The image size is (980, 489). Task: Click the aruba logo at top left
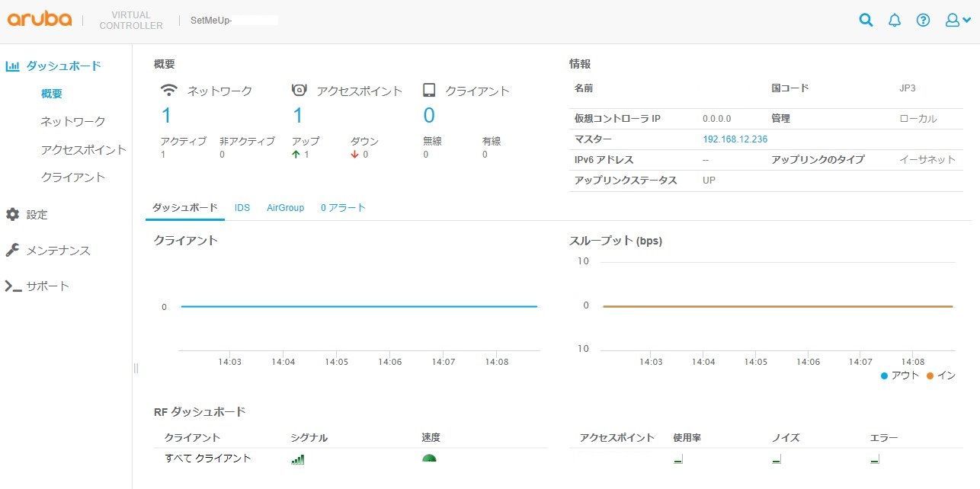click(x=39, y=19)
